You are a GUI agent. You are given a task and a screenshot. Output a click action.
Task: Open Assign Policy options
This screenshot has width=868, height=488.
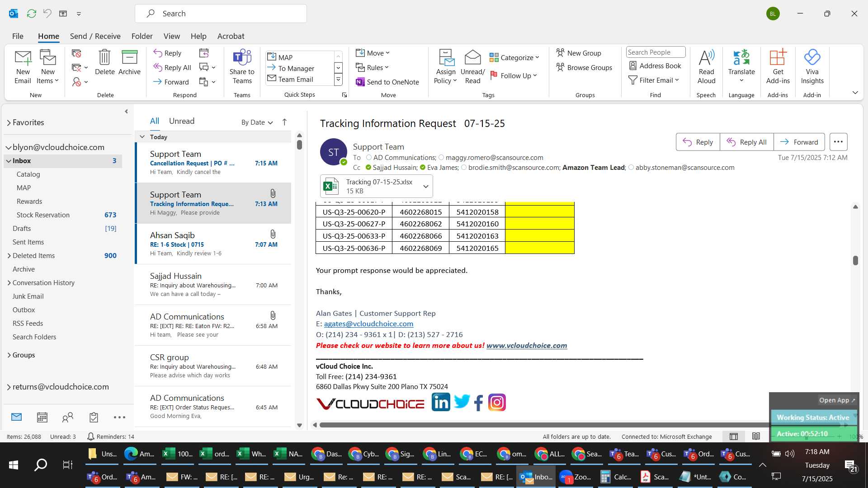click(x=446, y=67)
